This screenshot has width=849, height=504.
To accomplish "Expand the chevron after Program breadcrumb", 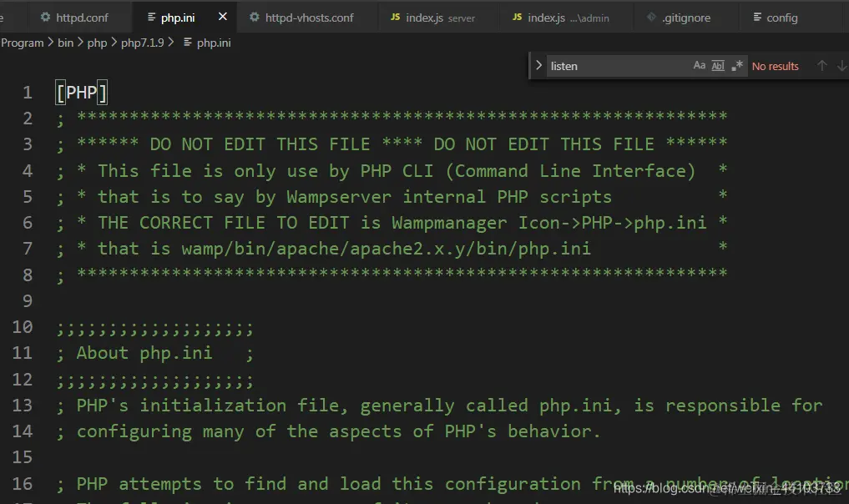I will [51, 42].
